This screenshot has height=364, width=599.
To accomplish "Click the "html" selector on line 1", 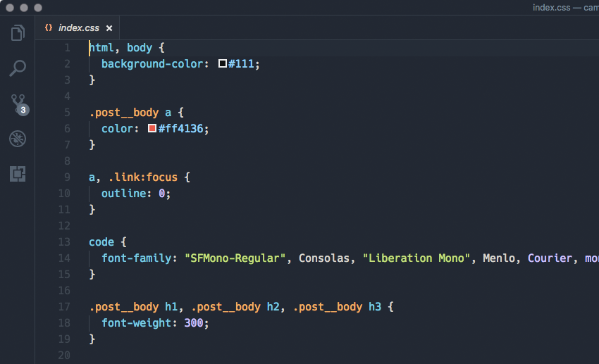I will tap(101, 48).
